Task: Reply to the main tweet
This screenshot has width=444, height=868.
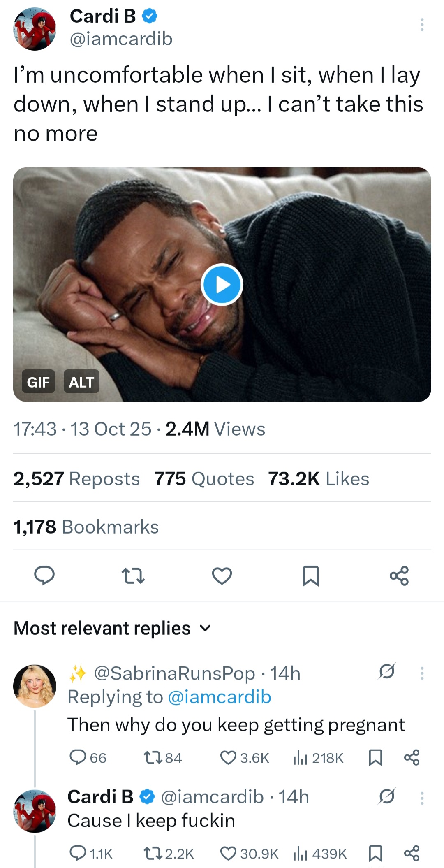Action: pyautogui.click(x=44, y=576)
